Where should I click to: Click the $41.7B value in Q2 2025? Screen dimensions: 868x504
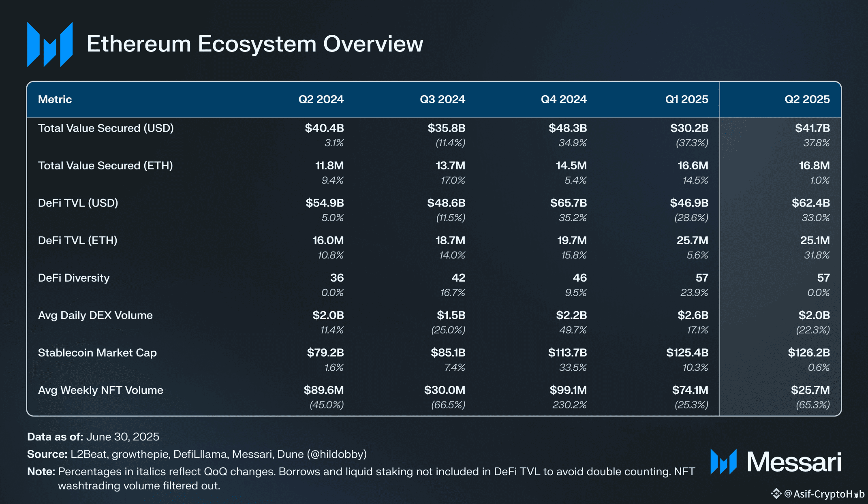[812, 128]
